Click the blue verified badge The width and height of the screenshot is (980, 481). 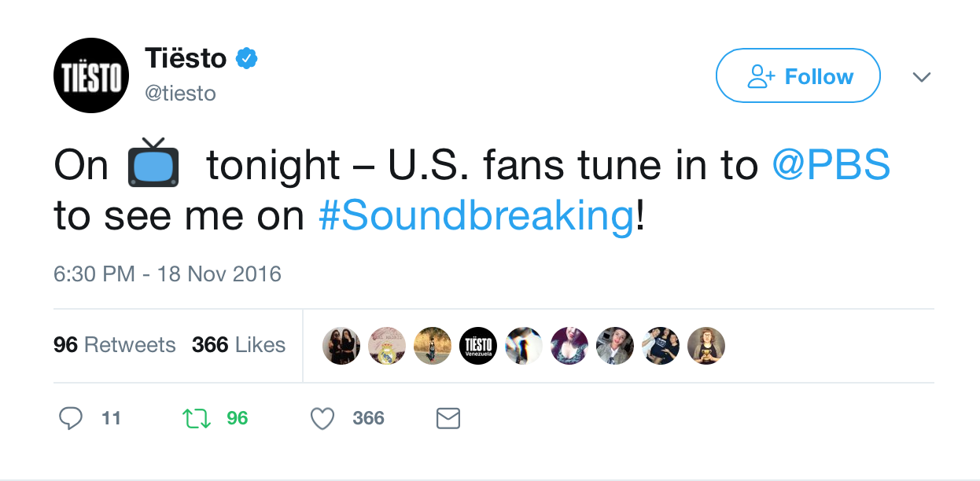[x=248, y=58]
